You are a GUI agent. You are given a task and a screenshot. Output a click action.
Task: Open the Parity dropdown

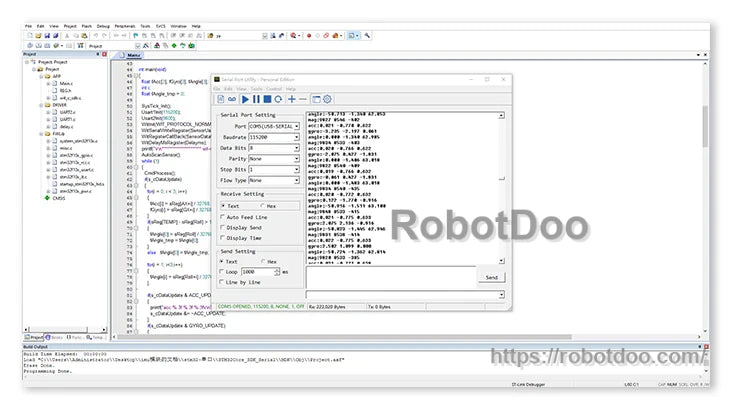[x=274, y=159]
